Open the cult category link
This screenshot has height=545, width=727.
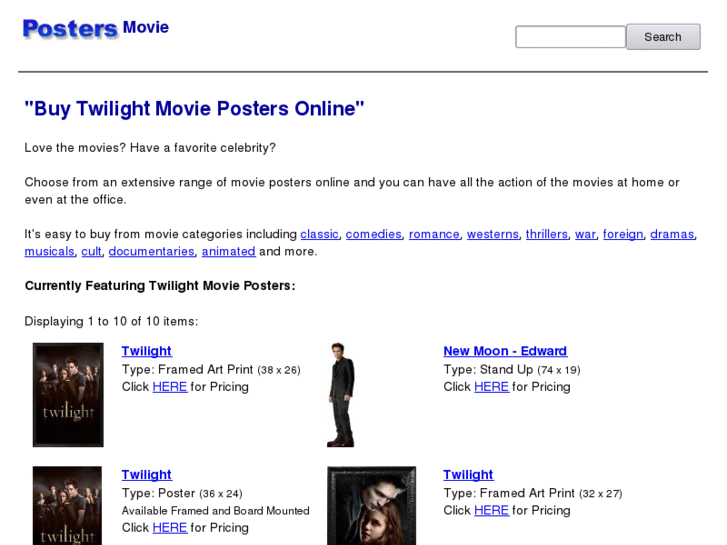click(x=91, y=251)
